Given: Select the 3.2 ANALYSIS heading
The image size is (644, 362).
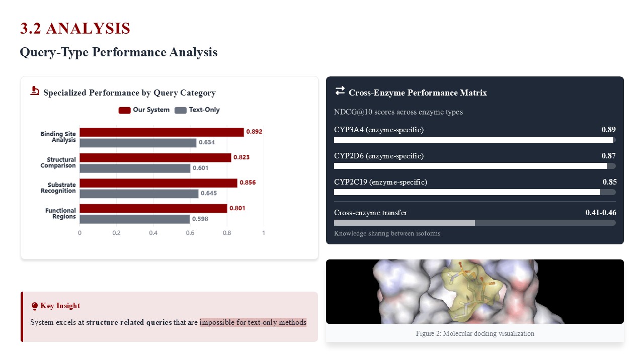Looking at the screenshot, I should pyautogui.click(x=75, y=28).
